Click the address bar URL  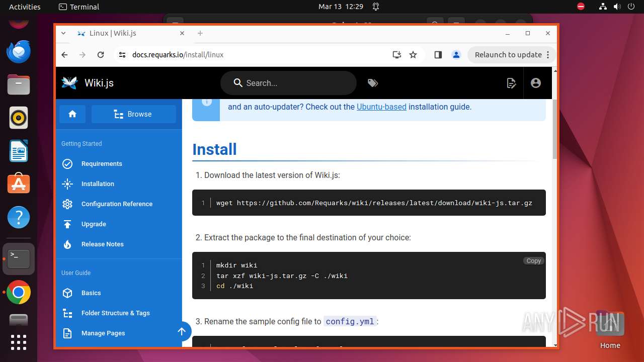coord(178,55)
